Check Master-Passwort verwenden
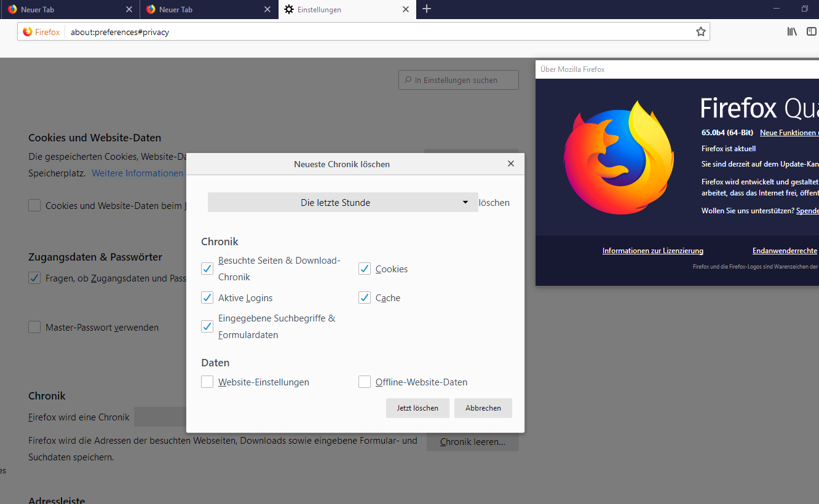The width and height of the screenshot is (819, 504). [34, 327]
